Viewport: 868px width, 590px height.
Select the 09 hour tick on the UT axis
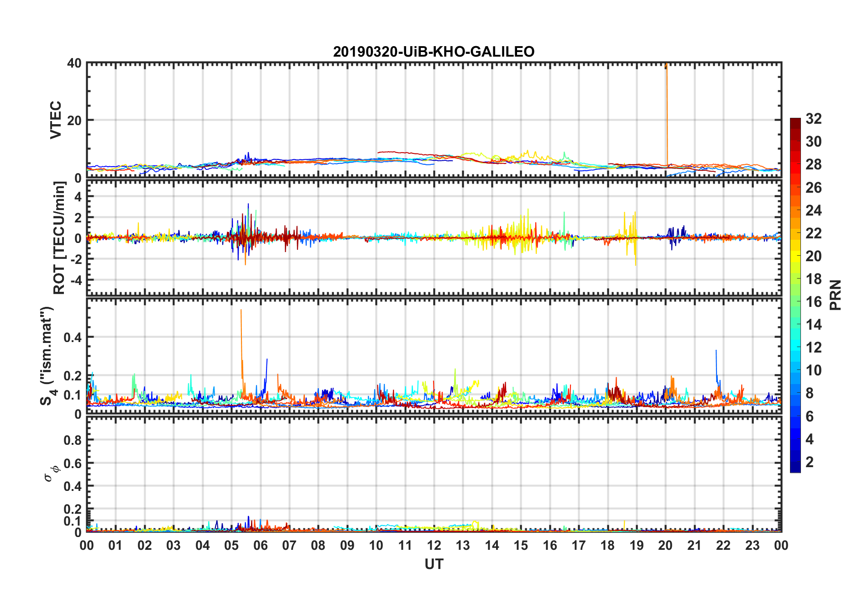pos(347,545)
